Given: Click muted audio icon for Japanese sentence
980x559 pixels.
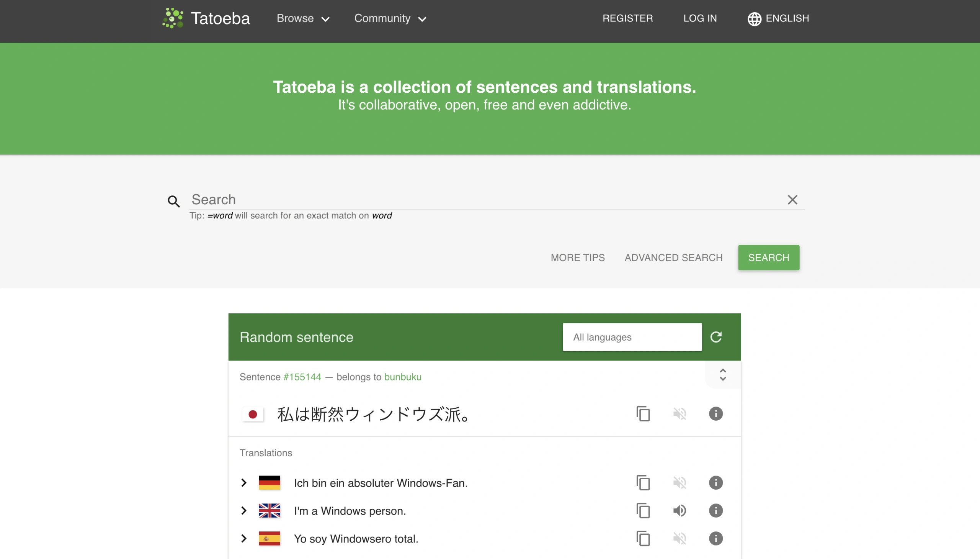Looking at the screenshot, I should [x=679, y=413].
